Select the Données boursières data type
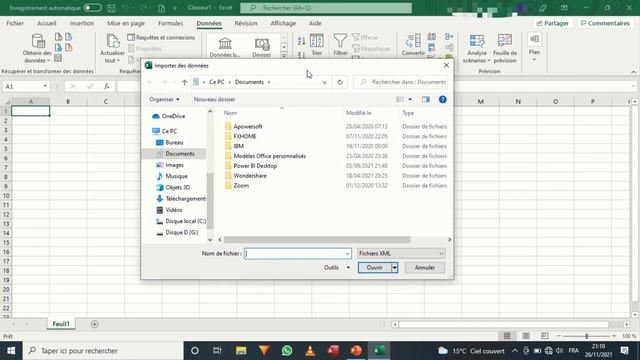The width and height of the screenshot is (640, 360). click(x=225, y=47)
